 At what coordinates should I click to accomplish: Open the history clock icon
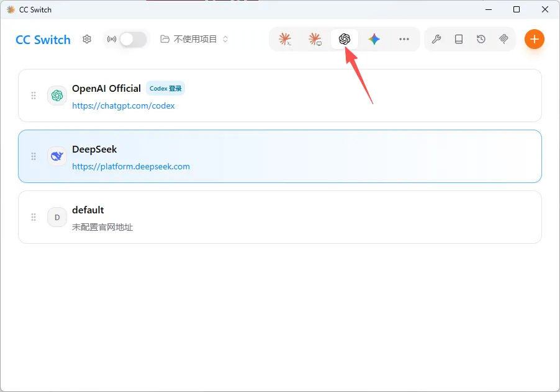(x=481, y=39)
